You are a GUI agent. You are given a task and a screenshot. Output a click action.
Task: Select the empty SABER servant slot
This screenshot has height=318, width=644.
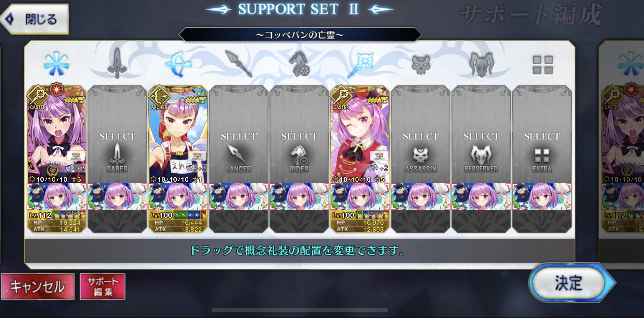coord(117,134)
